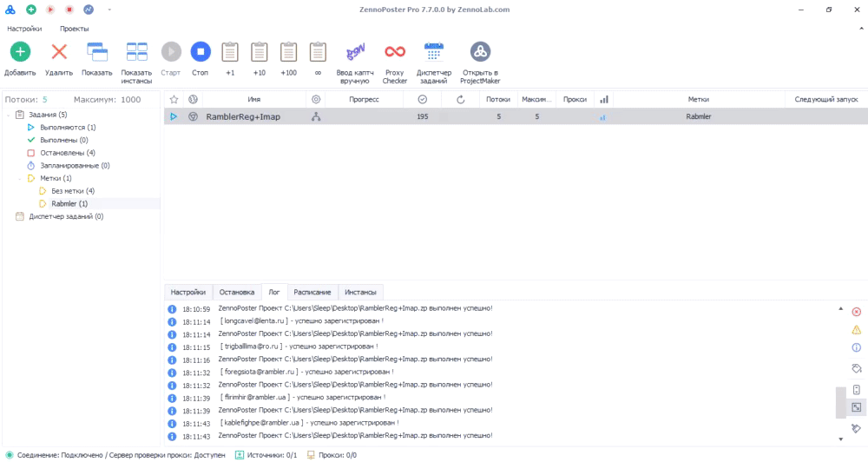The height and width of the screenshot is (462, 868).
Task: Select Rabmler (1) label filter
Action: pos(69,204)
